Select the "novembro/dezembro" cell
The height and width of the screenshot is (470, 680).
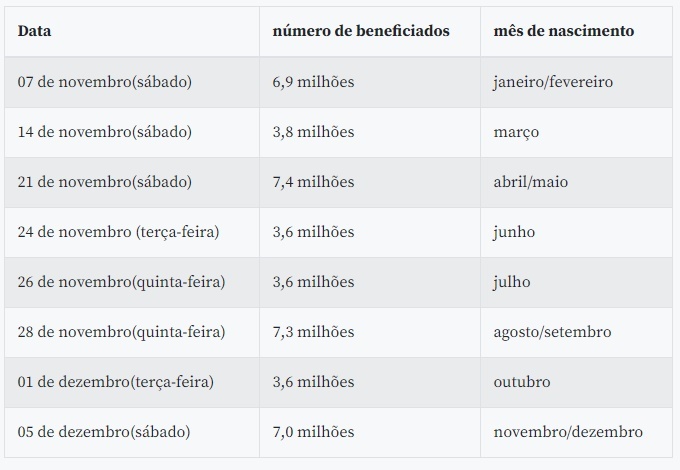point(568,432)
